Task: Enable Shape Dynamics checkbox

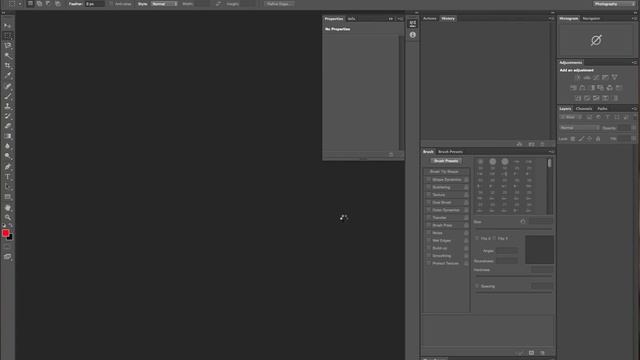Action: (429, 180)
